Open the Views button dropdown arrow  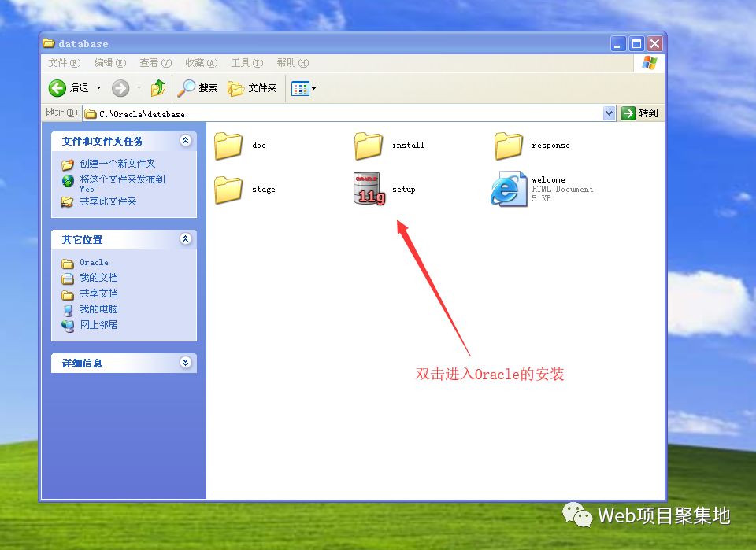point(314,89)
